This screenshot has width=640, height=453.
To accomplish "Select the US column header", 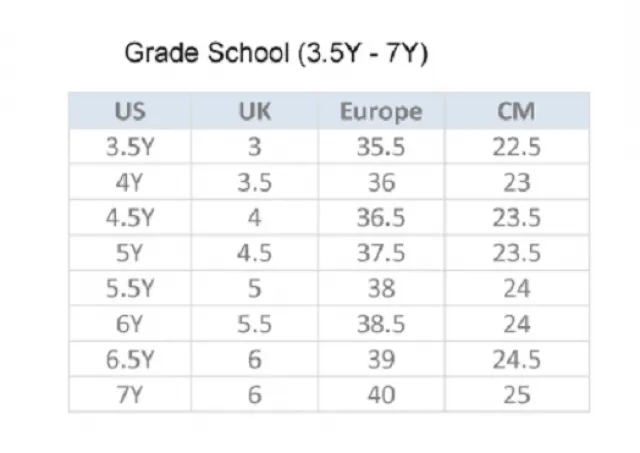I will point(130,111).
